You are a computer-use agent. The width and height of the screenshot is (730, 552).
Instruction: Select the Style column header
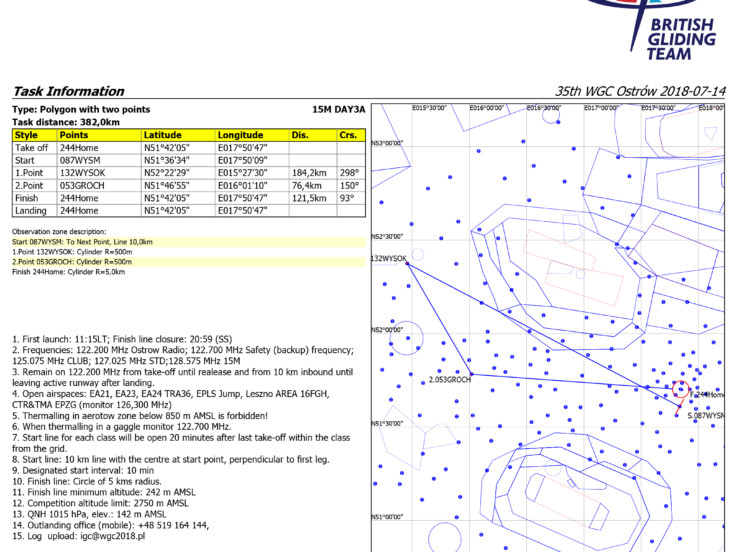[27, 135]
